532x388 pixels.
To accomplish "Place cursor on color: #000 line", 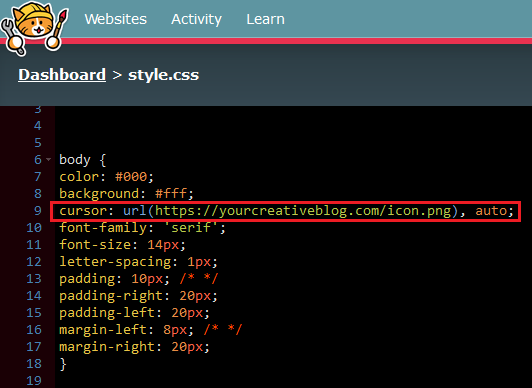I will [107, 177].
